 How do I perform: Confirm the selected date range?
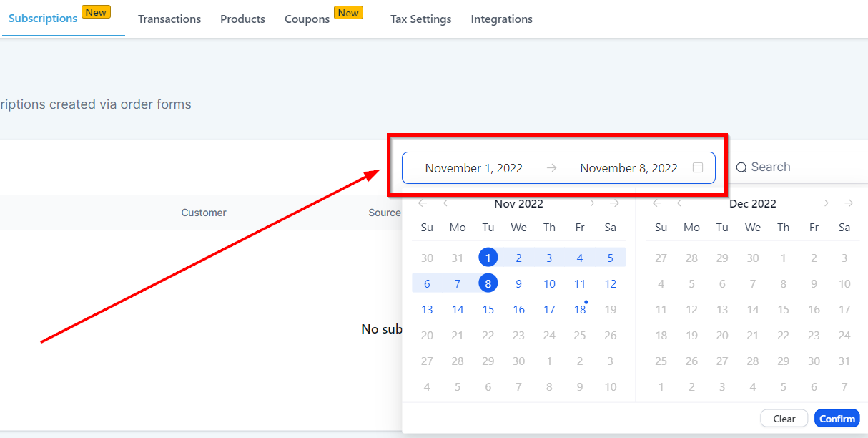point(837,419)
